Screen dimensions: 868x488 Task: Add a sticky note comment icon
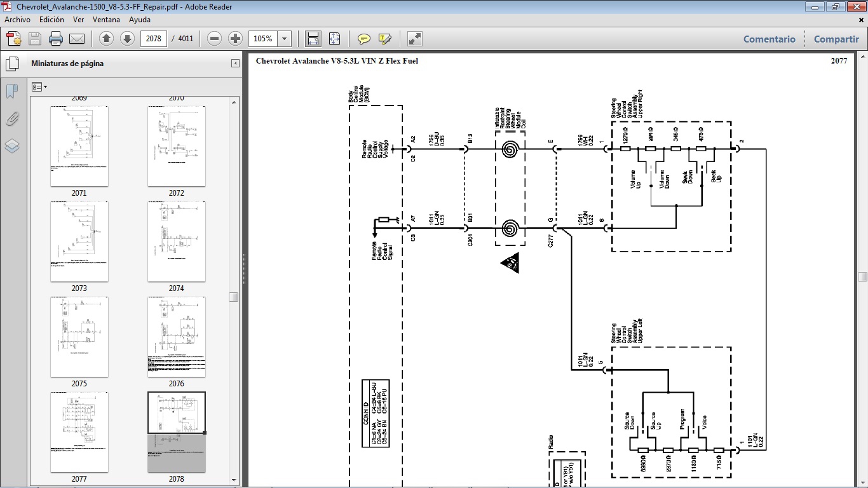[x=363, y=39]
